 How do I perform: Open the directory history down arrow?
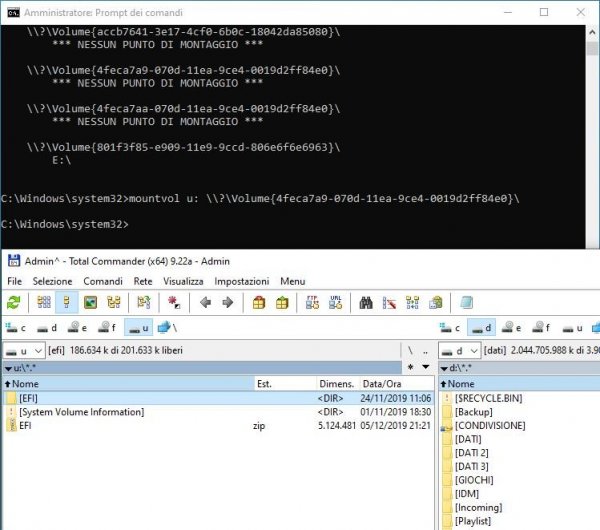(426, 367)
